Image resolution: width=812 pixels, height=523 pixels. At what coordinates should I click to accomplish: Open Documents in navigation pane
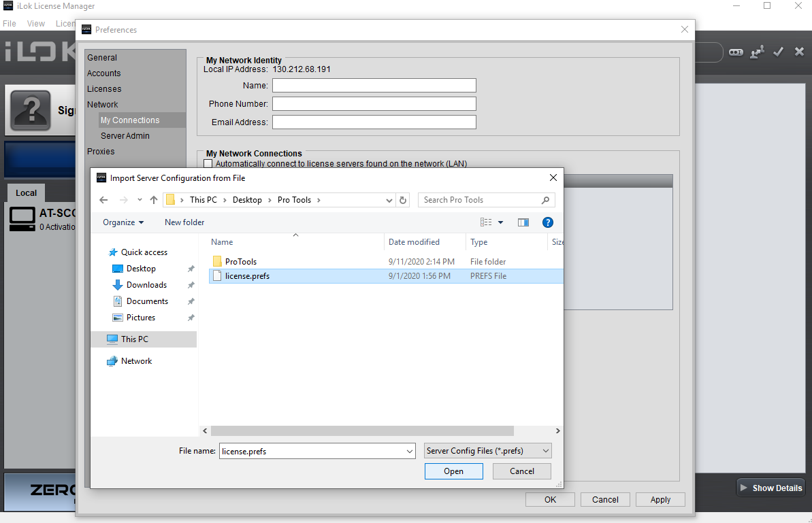147,301
